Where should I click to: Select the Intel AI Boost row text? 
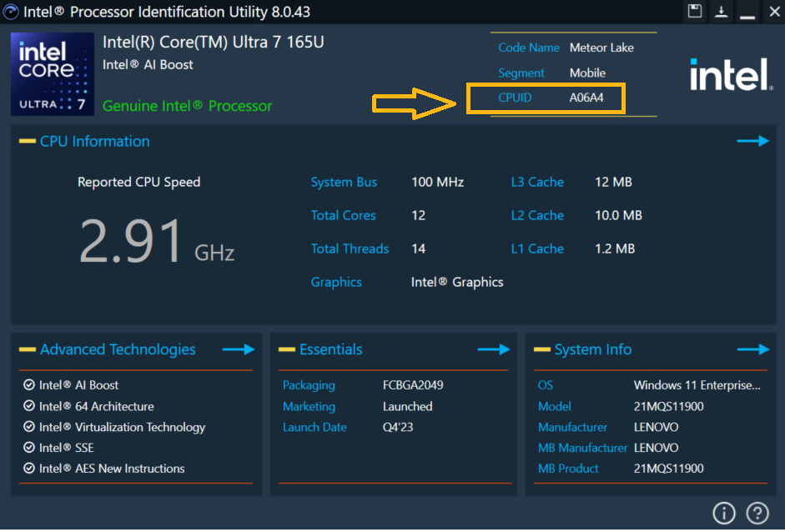pos(78,385)
